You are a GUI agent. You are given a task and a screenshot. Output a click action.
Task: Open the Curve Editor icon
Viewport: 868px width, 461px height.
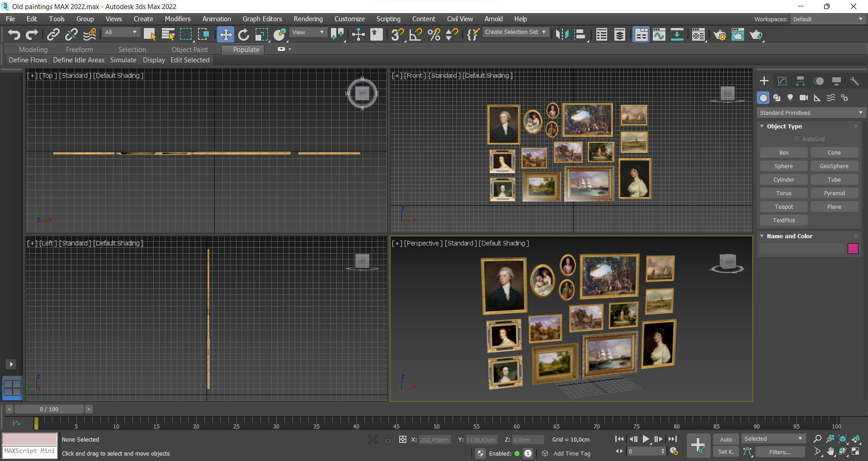[x=659, y=35]
